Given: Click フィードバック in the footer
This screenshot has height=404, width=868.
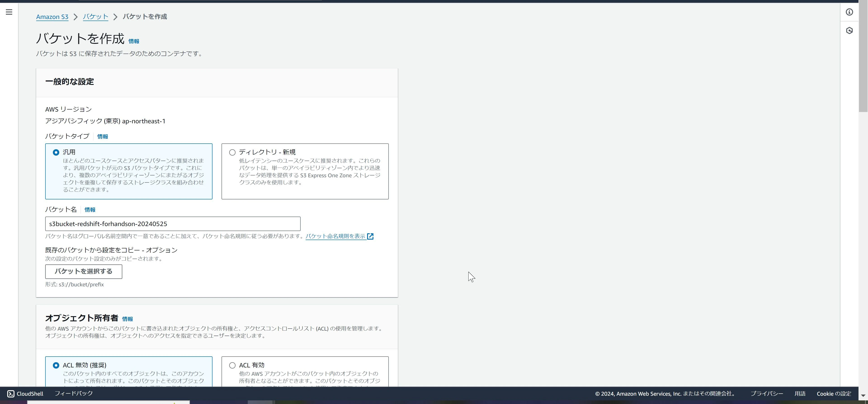Looking at the screenshot, I should (74, 393).
